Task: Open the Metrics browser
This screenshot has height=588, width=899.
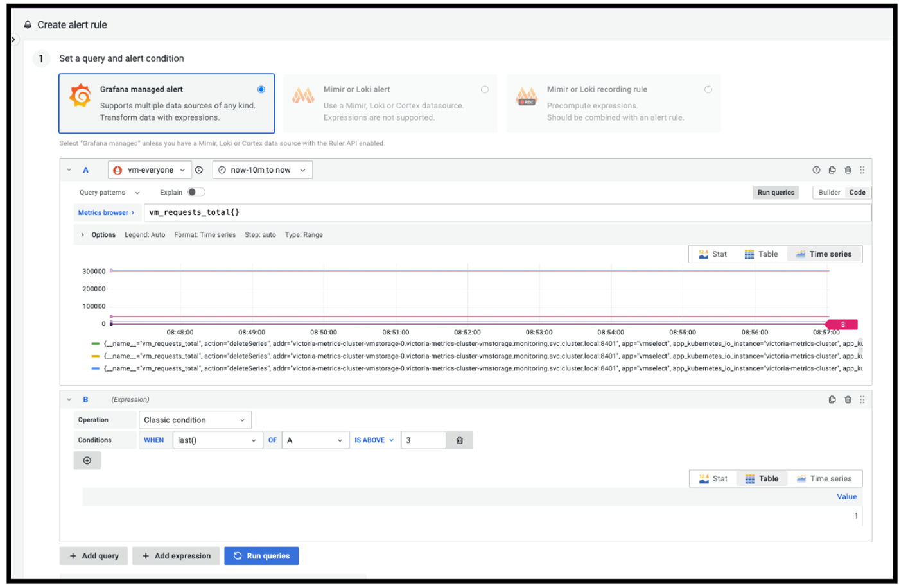Action: click(106, 212)
